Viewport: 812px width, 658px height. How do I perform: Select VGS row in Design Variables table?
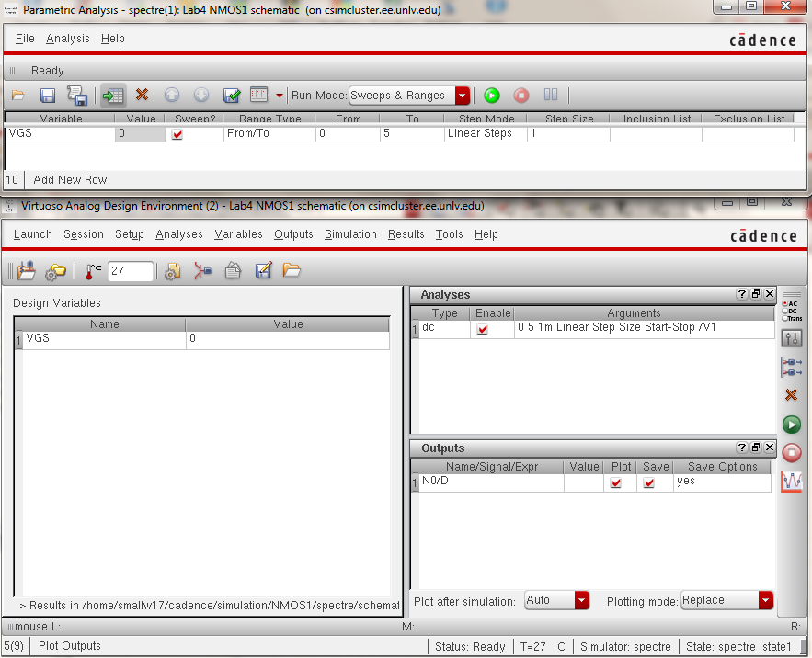tap(206, 338)
